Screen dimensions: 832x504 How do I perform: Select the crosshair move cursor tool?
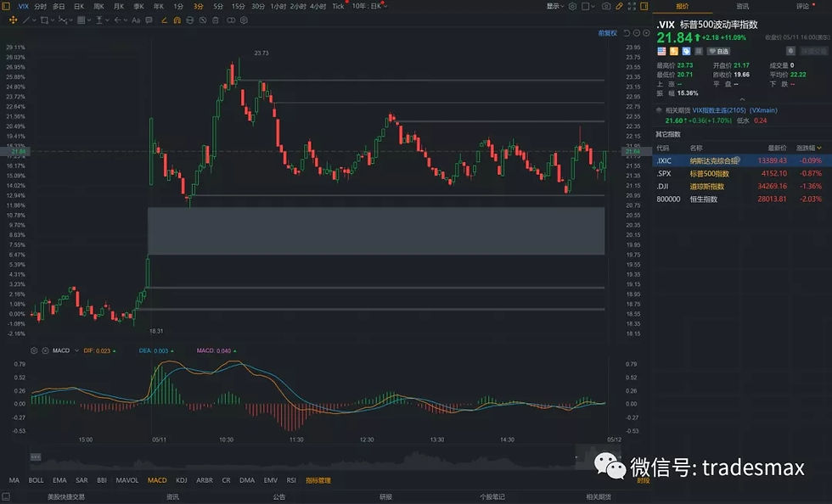(14, 20)
